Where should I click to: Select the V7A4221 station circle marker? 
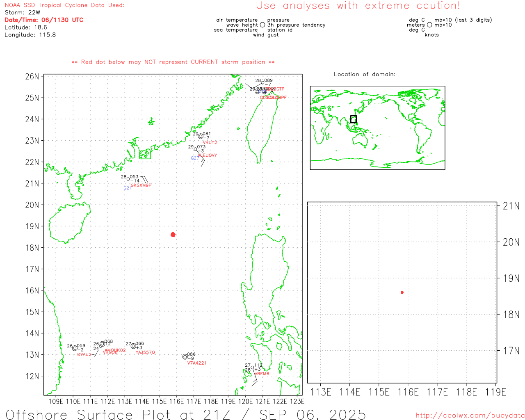(185, 357)
